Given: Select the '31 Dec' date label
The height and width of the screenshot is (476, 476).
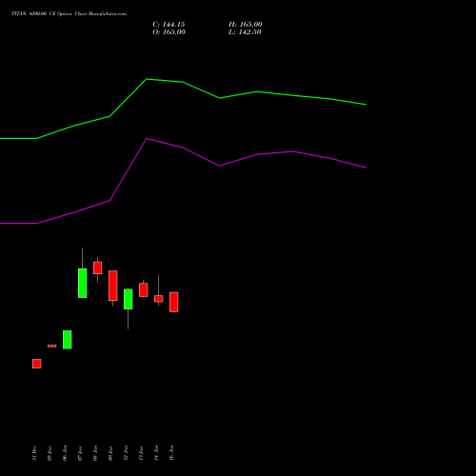Looking at the screenshot, I should coord(34,453).
